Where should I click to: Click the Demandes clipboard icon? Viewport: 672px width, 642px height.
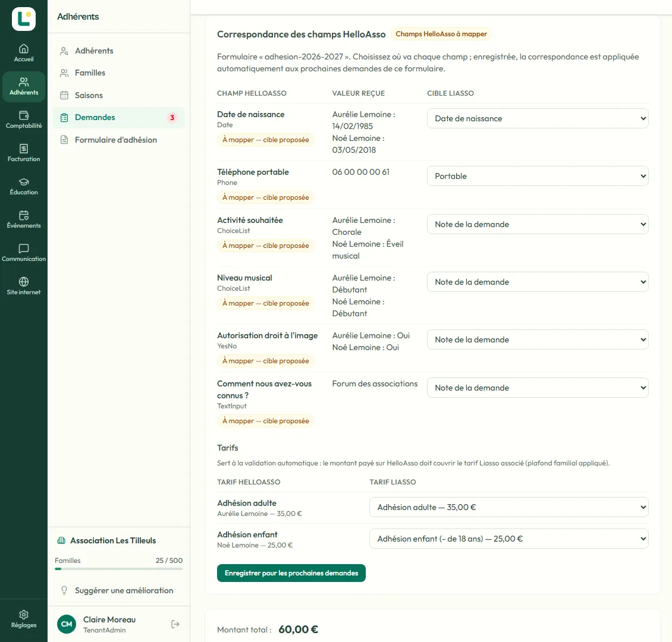tap(64, 117)
